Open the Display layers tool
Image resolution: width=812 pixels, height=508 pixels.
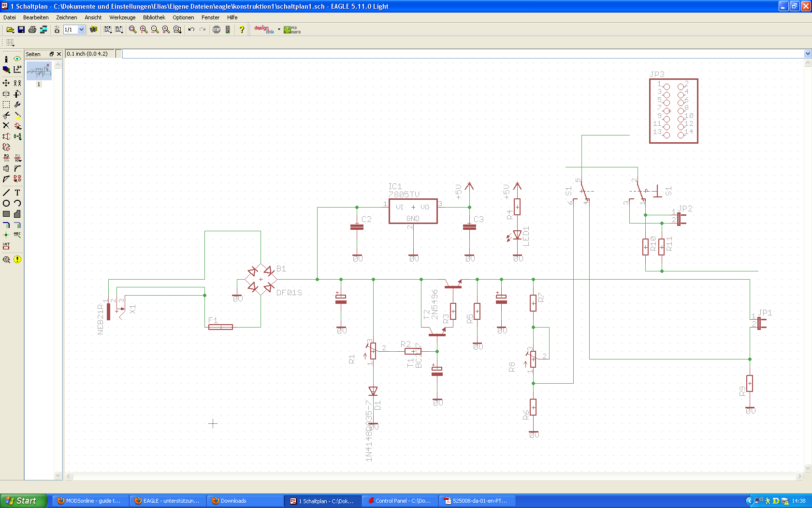[x=6, y=70]
